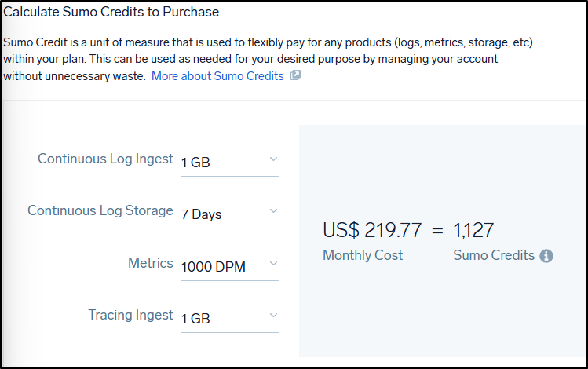
Task: Click the Metrics field label
Action: 150,263
